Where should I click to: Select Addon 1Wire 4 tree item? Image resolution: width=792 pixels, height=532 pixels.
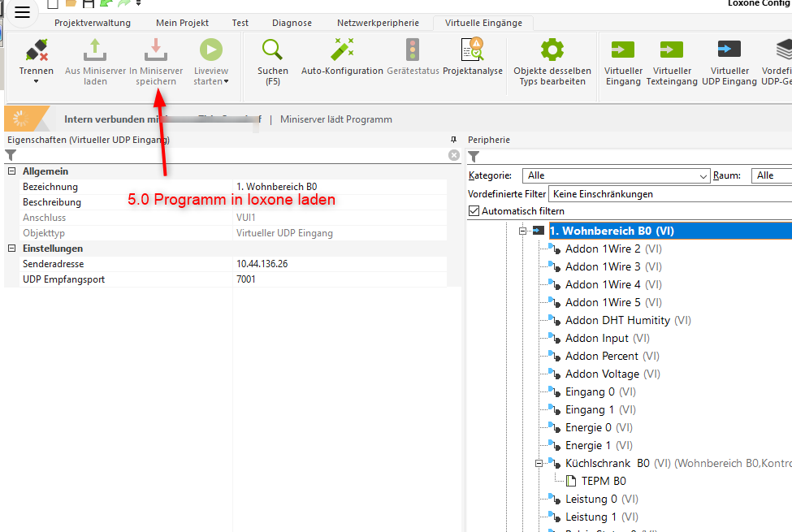(613, 284)
